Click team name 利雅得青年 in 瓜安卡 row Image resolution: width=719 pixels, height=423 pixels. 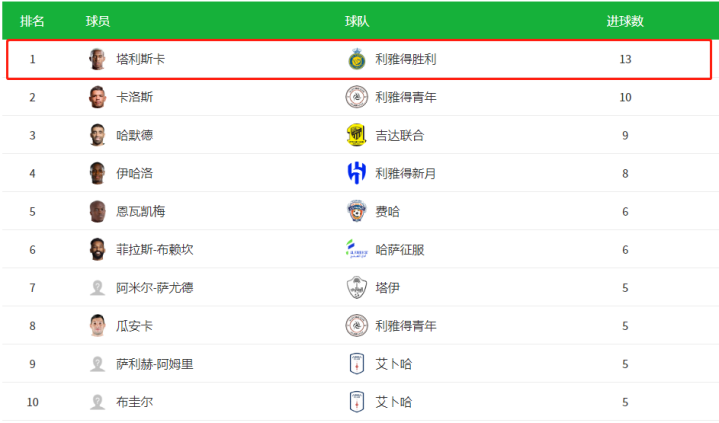(406, 326)
